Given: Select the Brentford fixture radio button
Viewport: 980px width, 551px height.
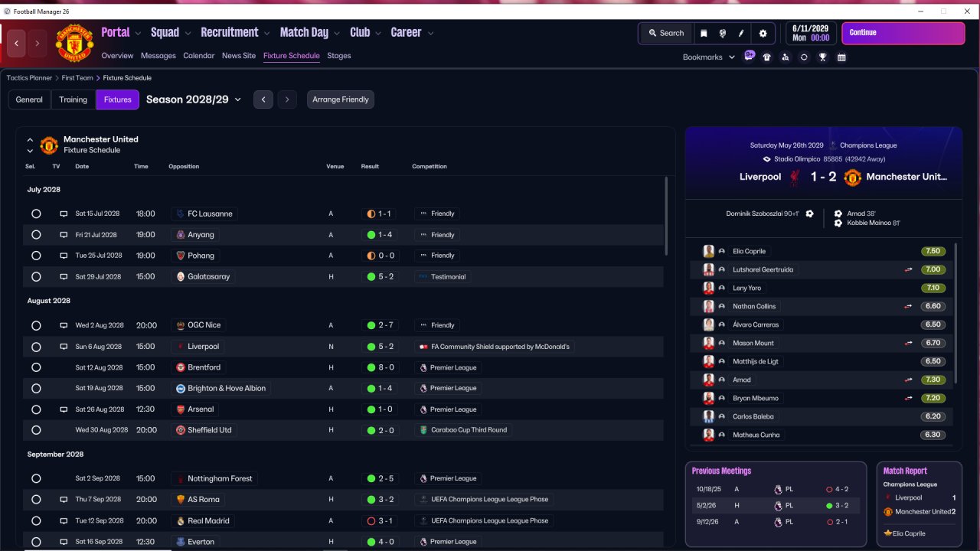Looking at the screenshot, I should pos(36,367).
